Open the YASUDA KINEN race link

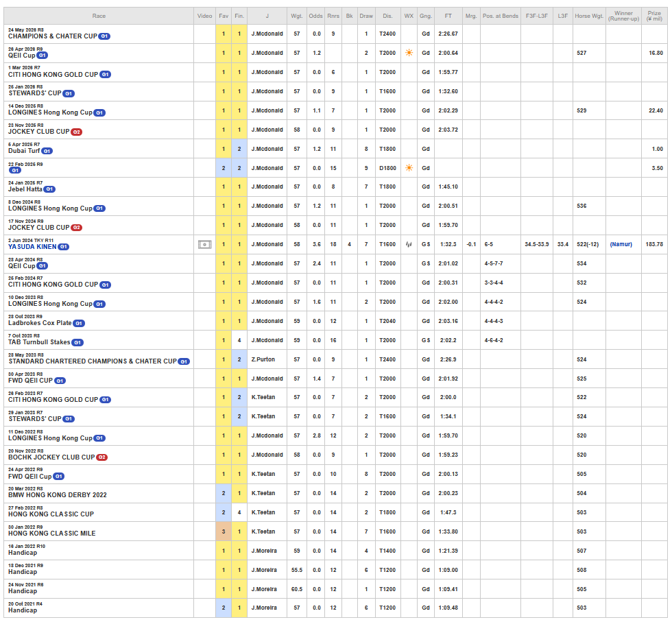[x=33, y=247]
